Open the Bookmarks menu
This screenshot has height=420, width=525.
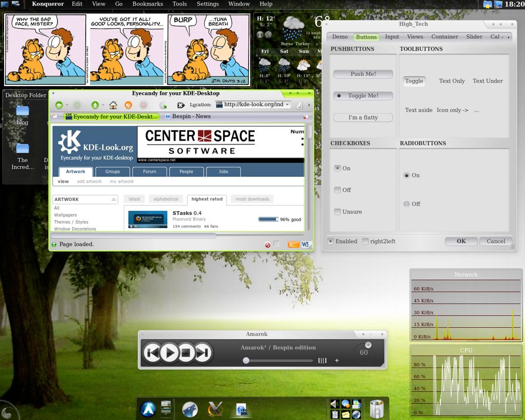pos(148,4)
